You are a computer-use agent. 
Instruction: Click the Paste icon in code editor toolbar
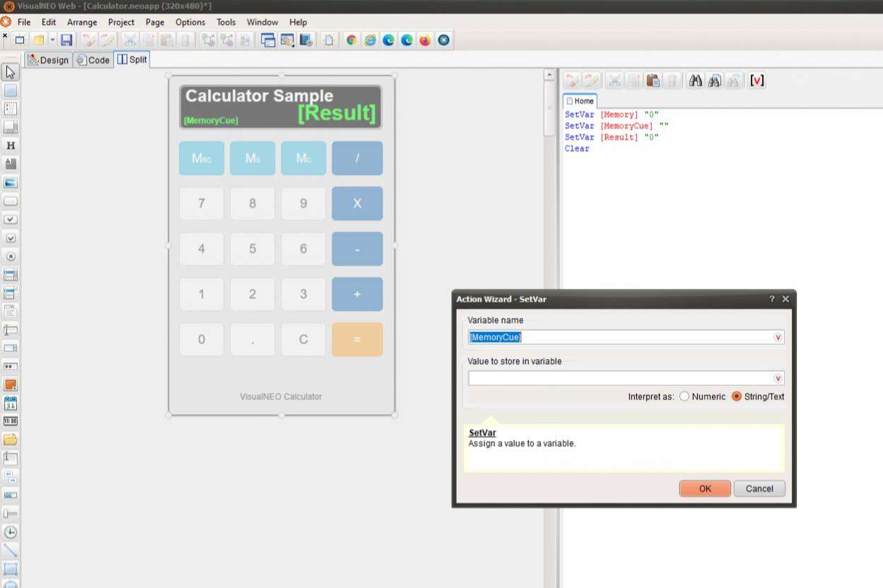pyautogui.click(x=653, y=81)
